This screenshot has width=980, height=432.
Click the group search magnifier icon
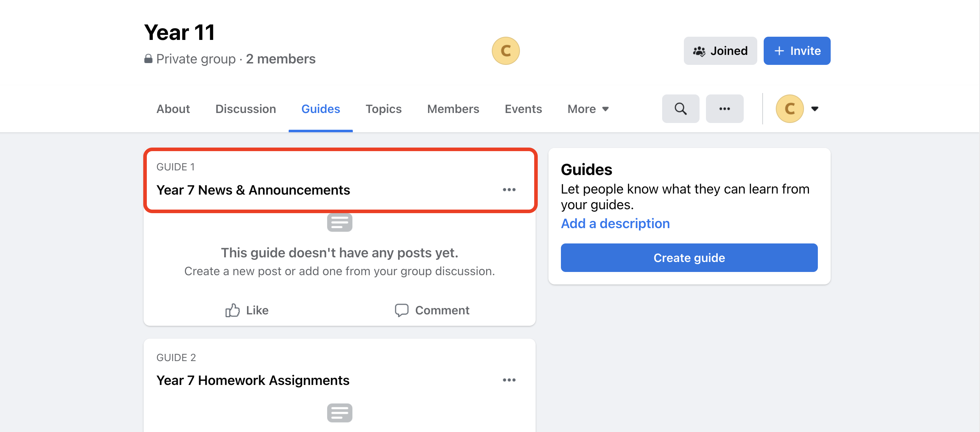point(680,109)
